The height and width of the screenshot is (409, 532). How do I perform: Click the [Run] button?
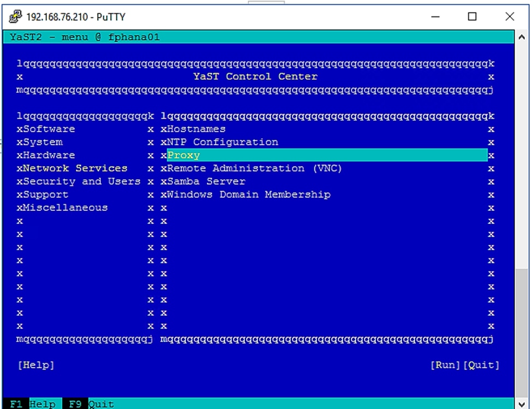(445, 365)
